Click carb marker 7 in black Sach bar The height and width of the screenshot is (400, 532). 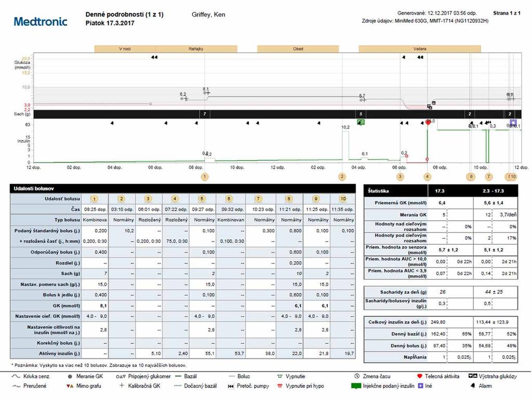tap(204, 114)
